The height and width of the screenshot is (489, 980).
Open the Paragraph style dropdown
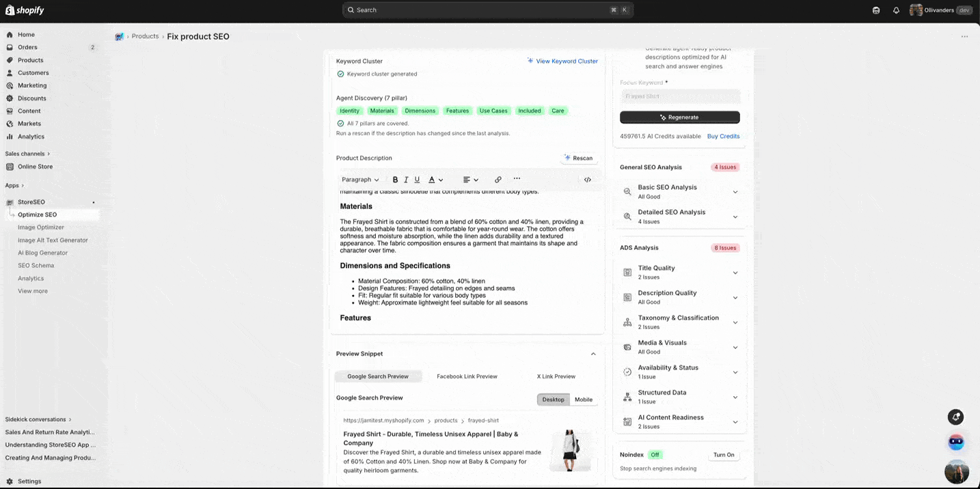[359, 179]
